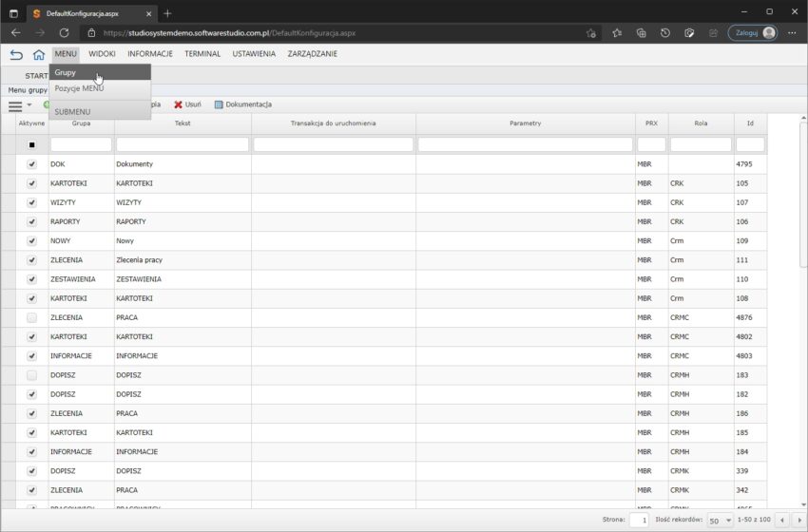The height and width of the screenshot is (532, 808).
Task: Open Dokumentacja from the toolbar
Action: tap(243, 104)
